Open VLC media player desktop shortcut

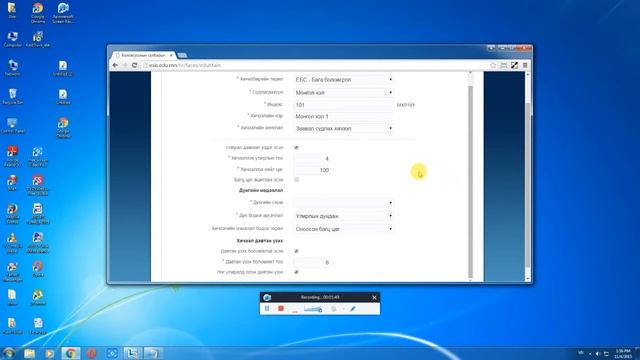pyautogui.click(x=12, y=243)
